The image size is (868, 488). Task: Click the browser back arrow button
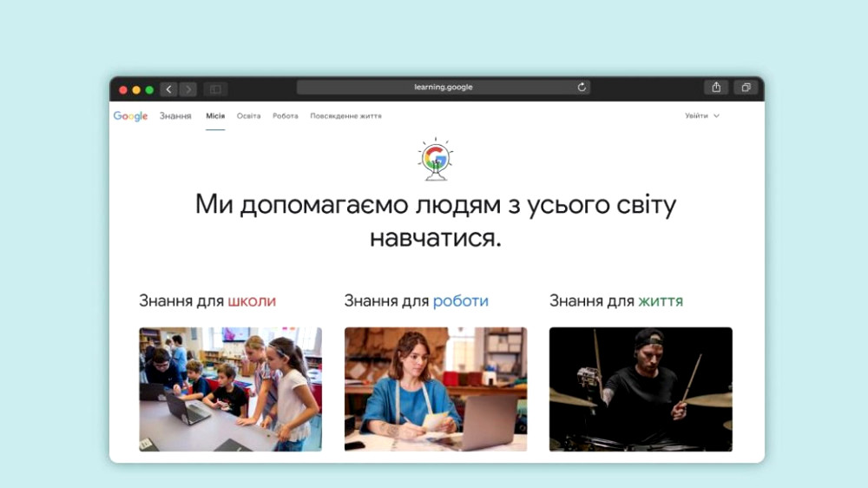(168, 89)
